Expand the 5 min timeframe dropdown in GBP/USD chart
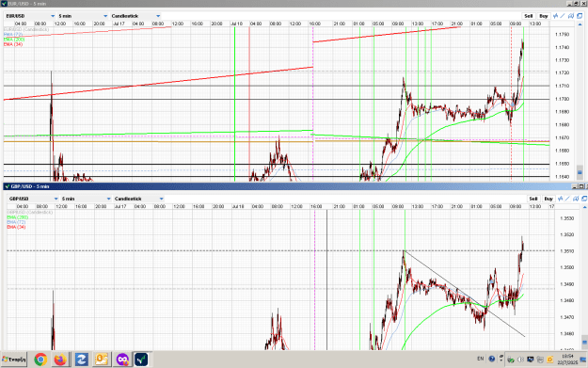This screenshot has width=588, height=368. point(109,199)
